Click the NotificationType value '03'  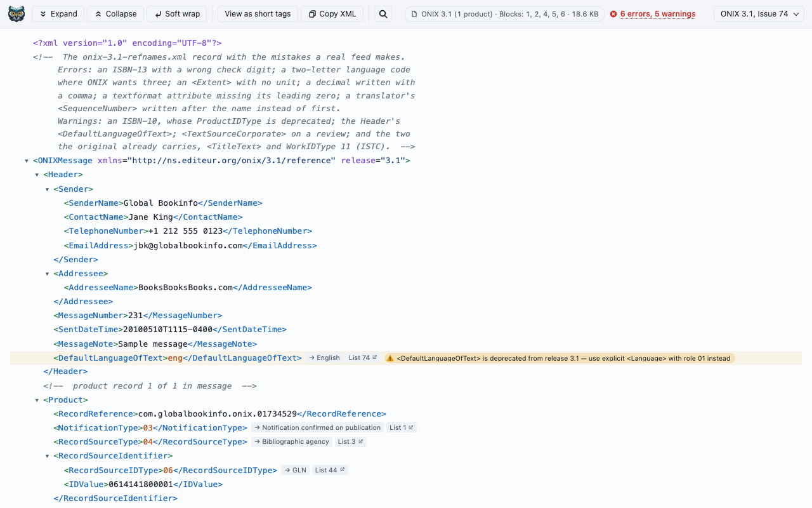pyautogui.click(x=148, y=428)
